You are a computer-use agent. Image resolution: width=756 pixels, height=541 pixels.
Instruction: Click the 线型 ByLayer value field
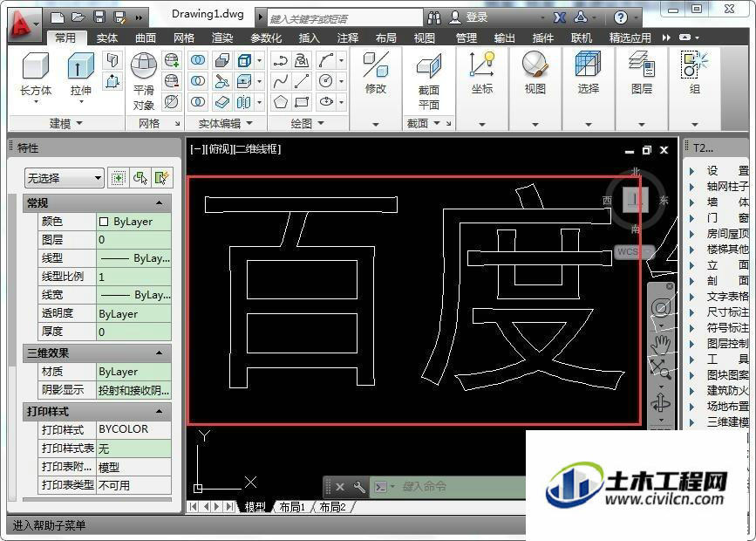click(x=133, y=258)
